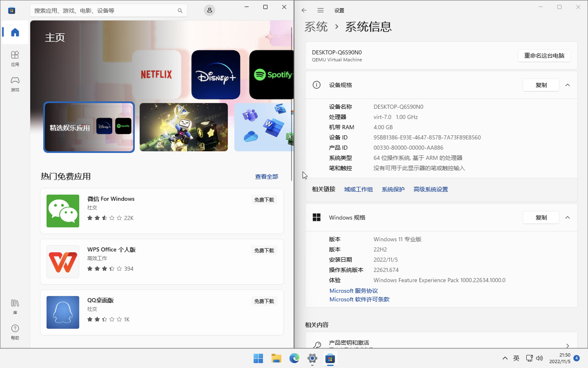This screenshot has width=588, height=368.
Task: Open the 域或工作组 link
Action: (x=358, y=189)
